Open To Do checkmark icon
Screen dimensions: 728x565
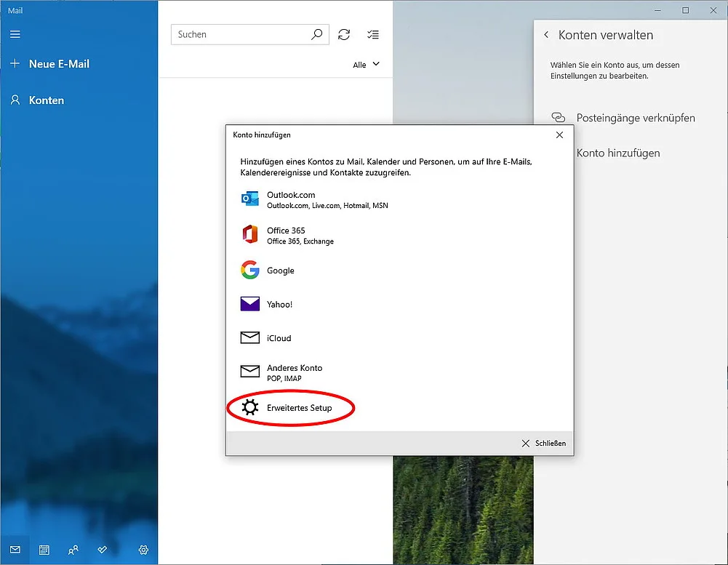pos(103,550)
